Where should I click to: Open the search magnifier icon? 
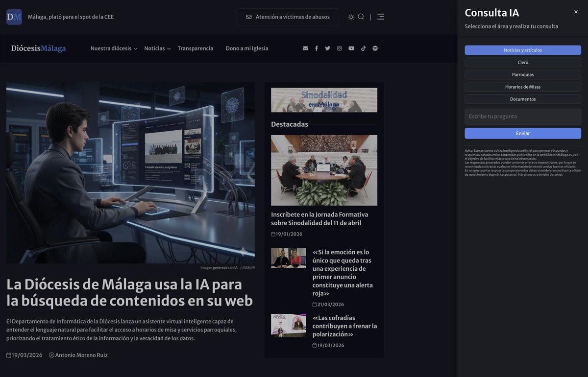coord(361,17)
